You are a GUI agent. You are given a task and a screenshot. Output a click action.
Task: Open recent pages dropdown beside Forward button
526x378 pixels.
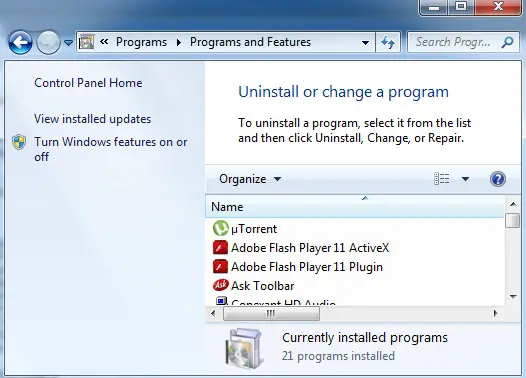[68, 43]
